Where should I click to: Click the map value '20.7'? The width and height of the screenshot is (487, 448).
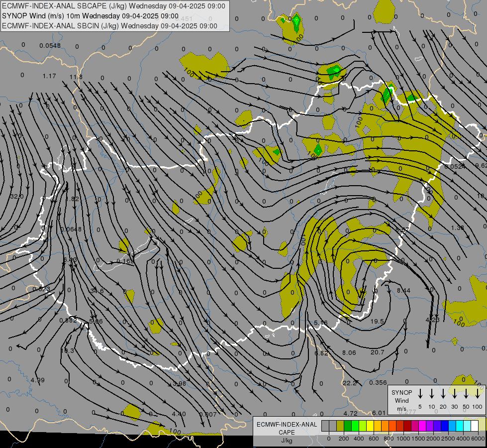point(378,352)
